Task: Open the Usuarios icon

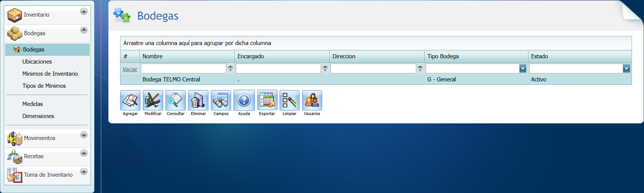Action: click(312, 100)
